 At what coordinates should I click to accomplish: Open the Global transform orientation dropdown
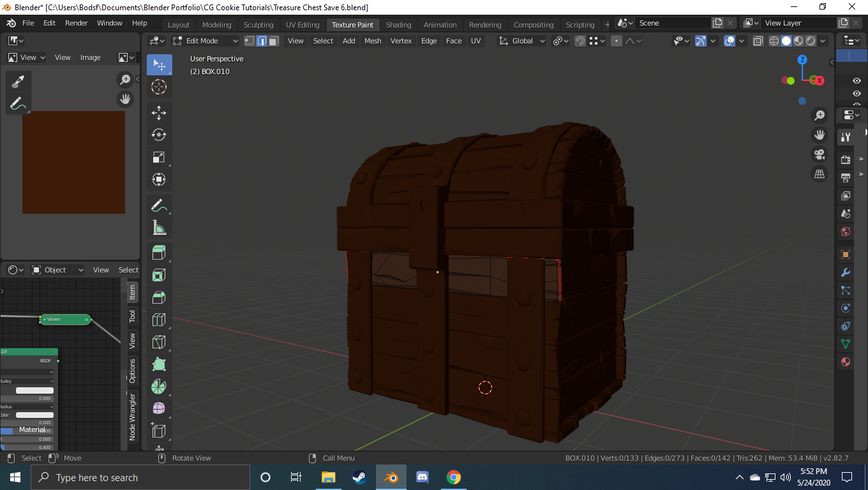pos(522,41)
